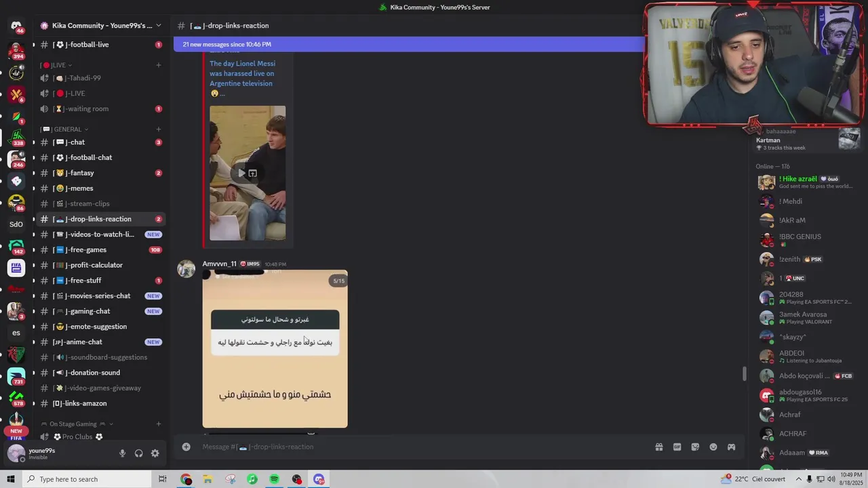Open the football-live channel
The image size is (868, 488).
coord(100,45)
